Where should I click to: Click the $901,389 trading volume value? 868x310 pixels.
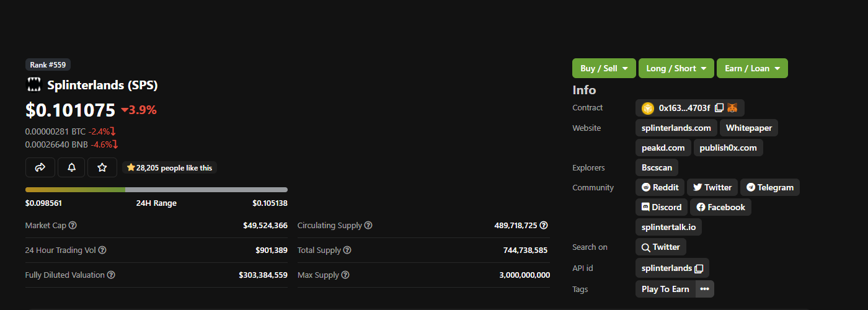pos(272,250)
